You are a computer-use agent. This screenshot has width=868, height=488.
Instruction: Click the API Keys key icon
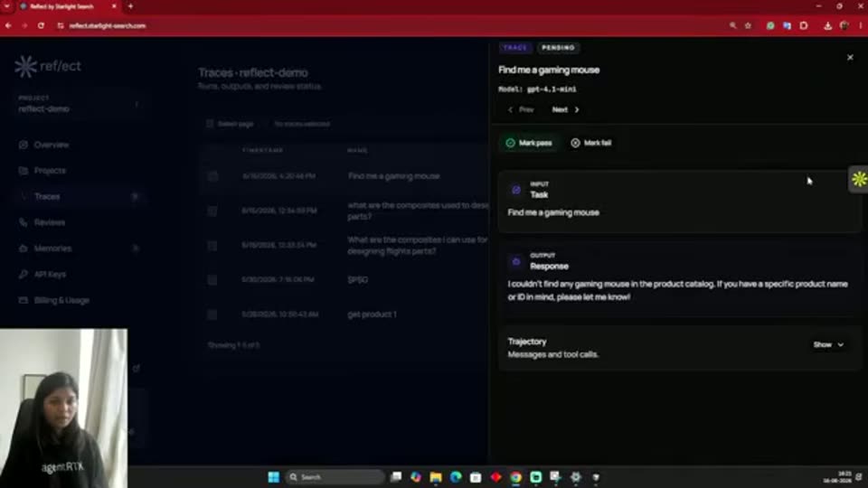click(x=24, y=275)
